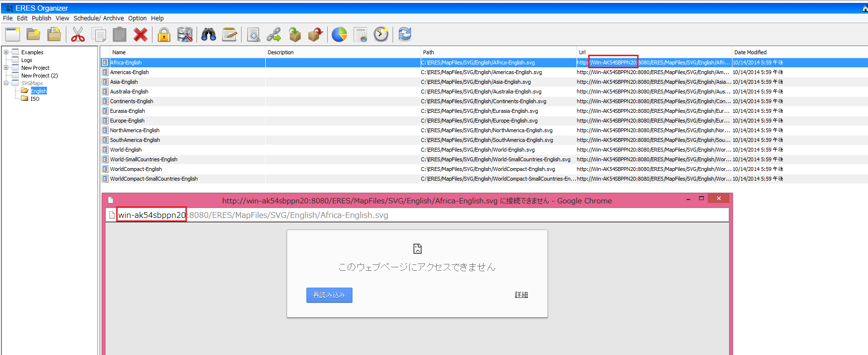Sort by the Date Modified column header

click(x=800, y=52)
